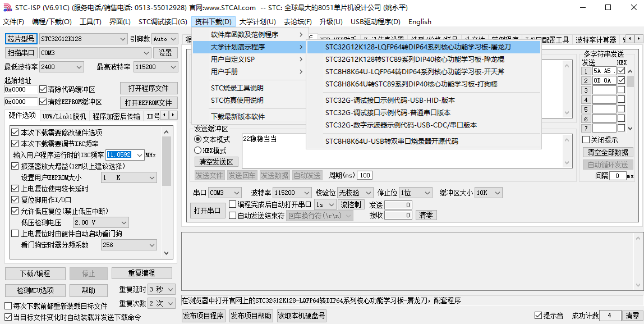Toggle 本次下载需要调节IRC频率 checkbox
This screenshot has height=324, width=644.
click(x=15, y=144)
